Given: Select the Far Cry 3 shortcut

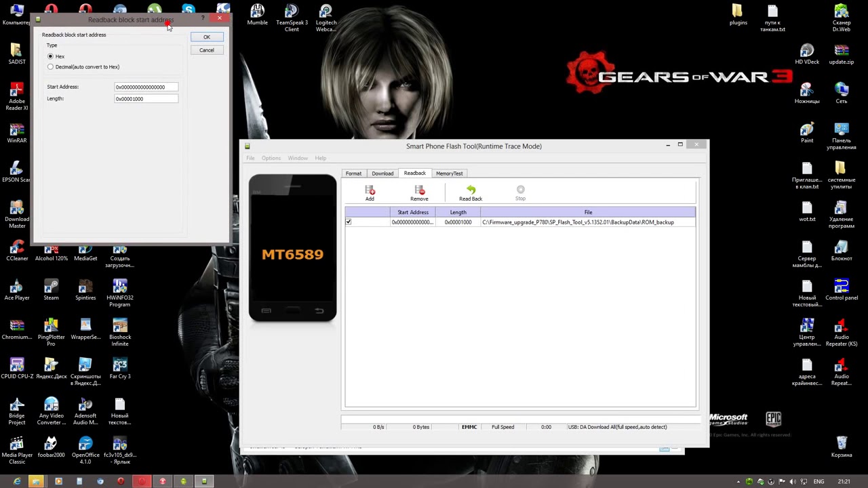Looking at the screenshot, I should [x=120, y=369].
